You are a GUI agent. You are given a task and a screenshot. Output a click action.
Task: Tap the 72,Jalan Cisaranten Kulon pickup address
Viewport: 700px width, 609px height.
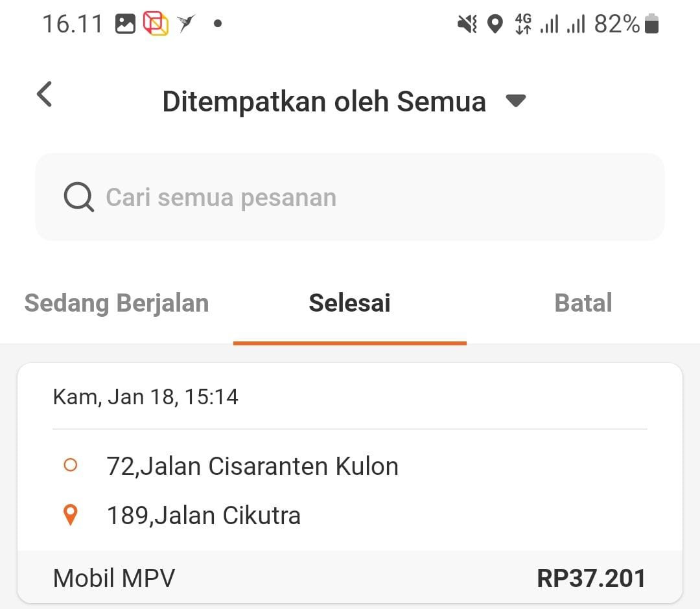pyautogui.click(x=252, y=466)
